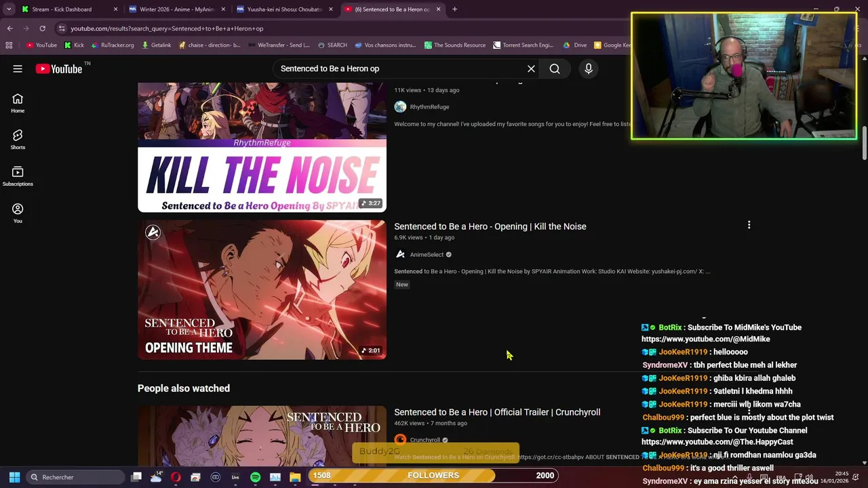Screen dimensions: 868x488
Task: Reload the current page
Action: tap(42, 28)
